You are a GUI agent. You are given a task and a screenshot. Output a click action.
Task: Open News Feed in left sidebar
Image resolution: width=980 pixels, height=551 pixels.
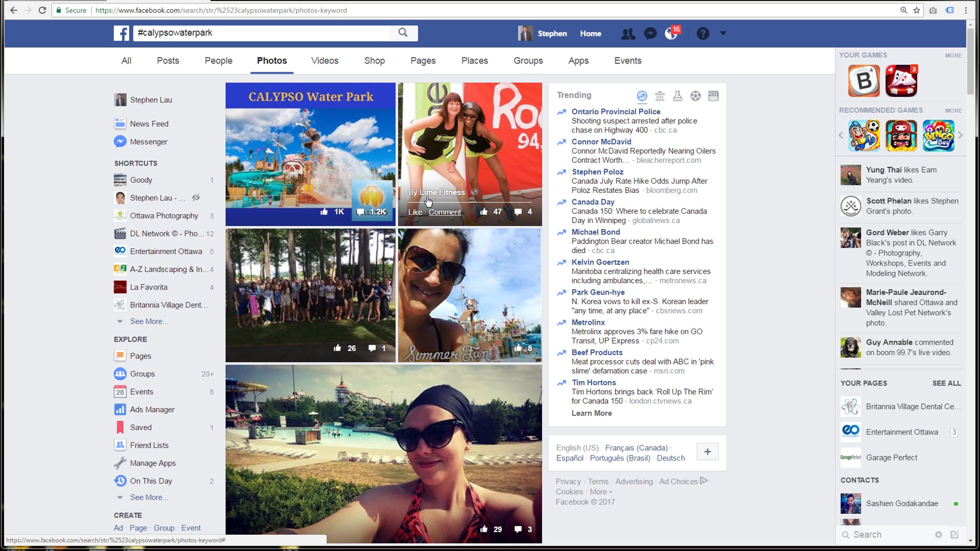pyautogui.click(x=149, y=124)
